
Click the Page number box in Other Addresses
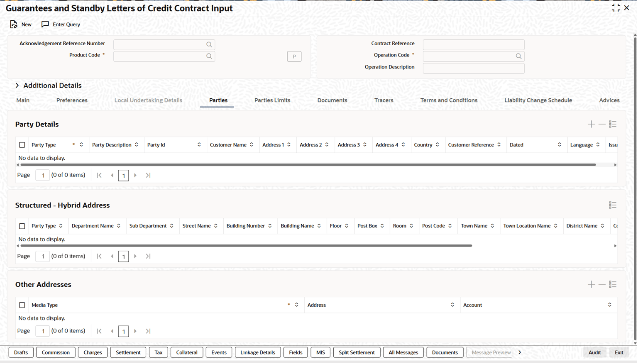[43, 331]
